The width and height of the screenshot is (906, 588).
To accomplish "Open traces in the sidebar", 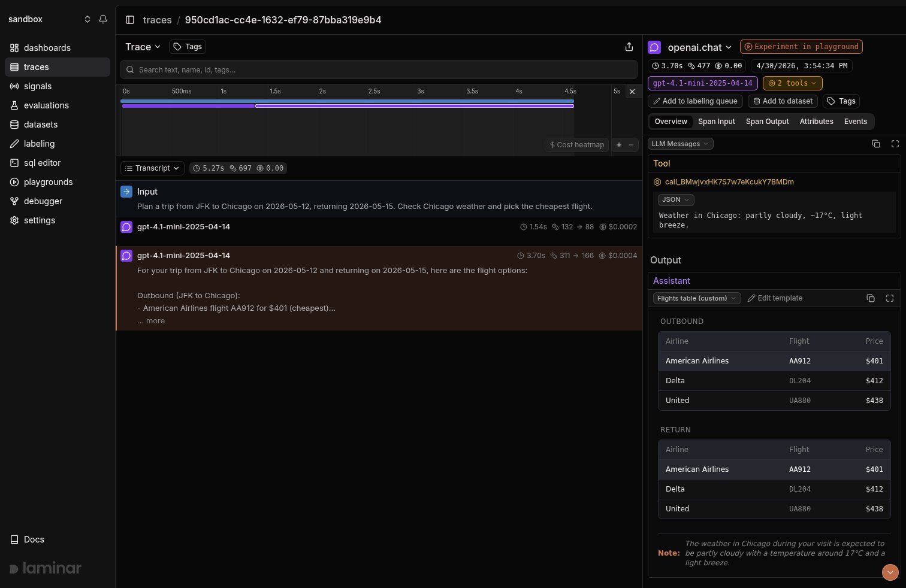I will pyautogui.click(x=58, y=67).
